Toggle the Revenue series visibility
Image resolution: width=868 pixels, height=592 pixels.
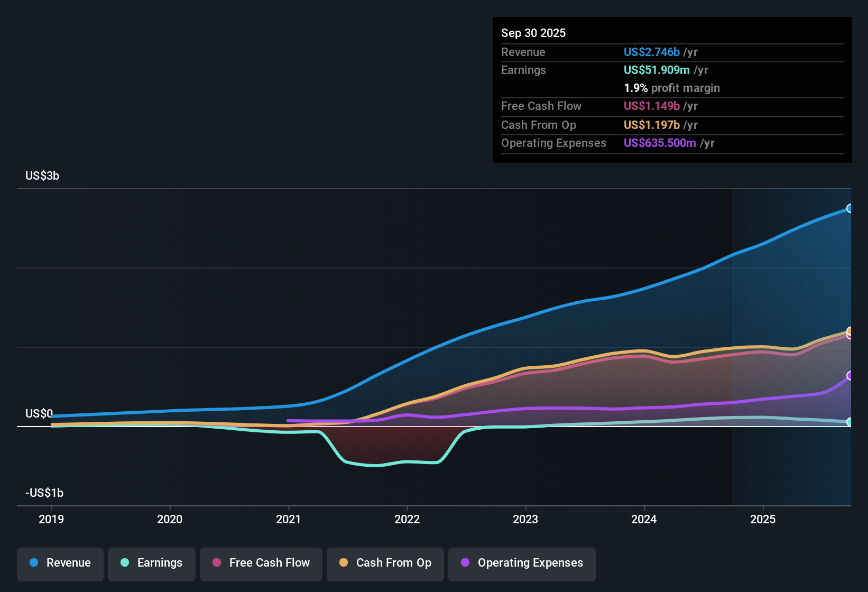pos(60,563)
